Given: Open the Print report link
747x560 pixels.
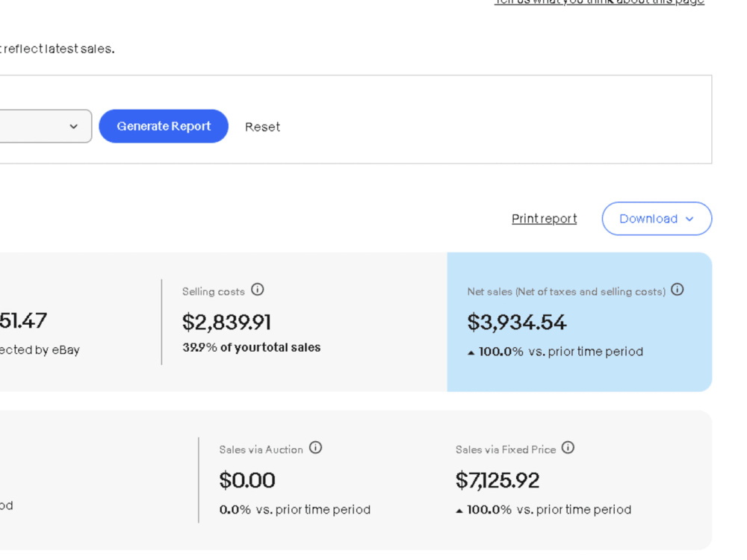Looking at the screenshot, I should tap(544, 219).
